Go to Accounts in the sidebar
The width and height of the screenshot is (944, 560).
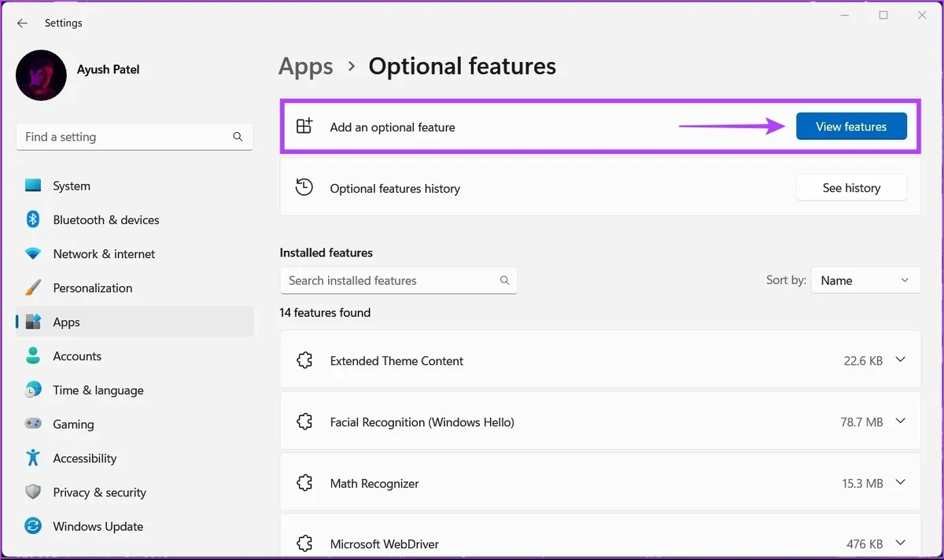77,356
